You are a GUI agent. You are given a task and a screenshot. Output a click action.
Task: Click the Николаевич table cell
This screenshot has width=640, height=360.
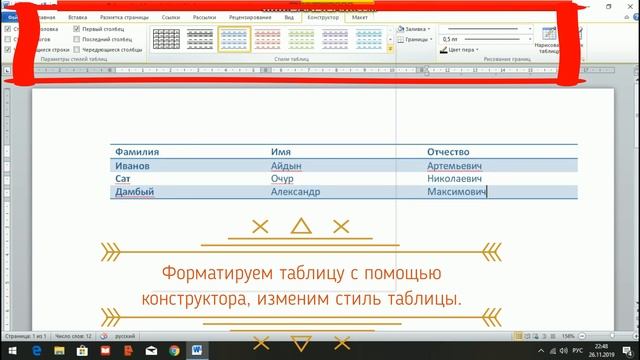pyautogui.click(x=454, y=179)
